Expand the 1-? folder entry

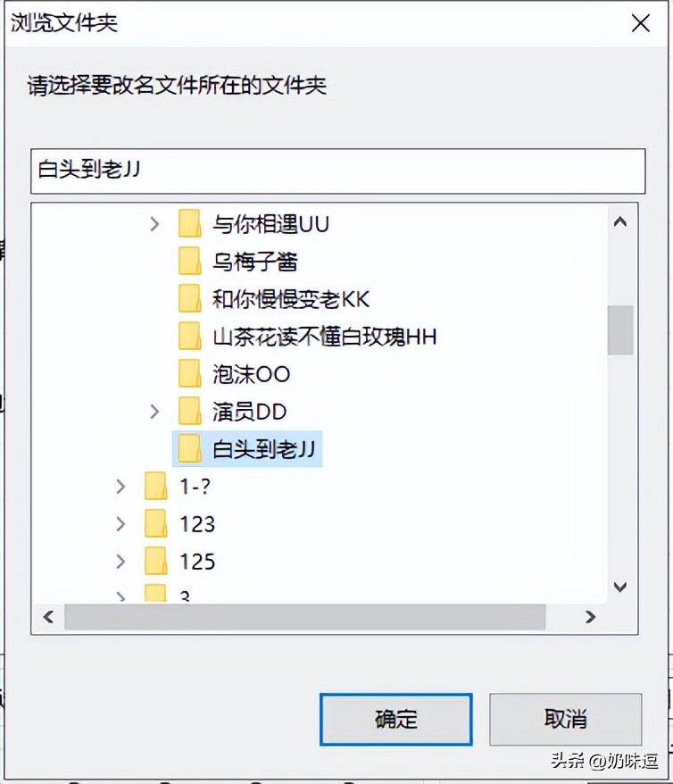[x=120, y=487]
